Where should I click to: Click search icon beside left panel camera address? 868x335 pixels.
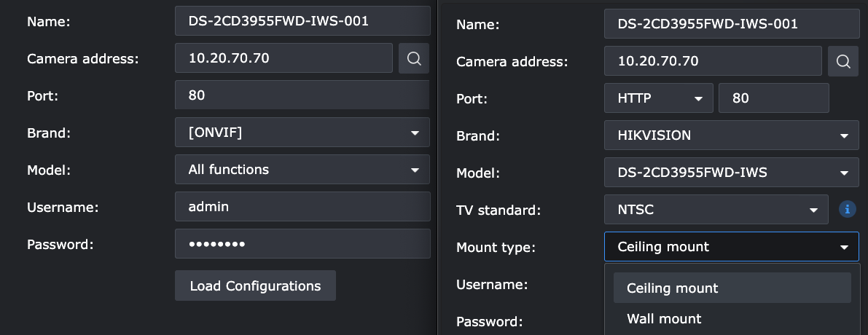pos(414,58)
